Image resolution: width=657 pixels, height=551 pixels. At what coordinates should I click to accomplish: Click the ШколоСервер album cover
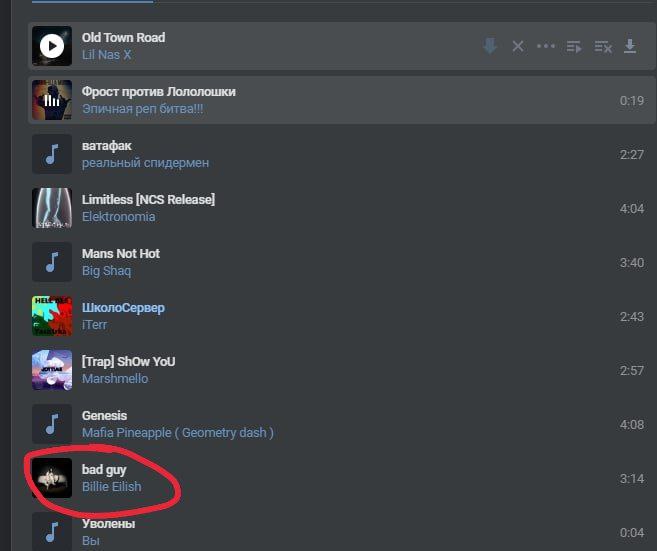coord(52,316)
